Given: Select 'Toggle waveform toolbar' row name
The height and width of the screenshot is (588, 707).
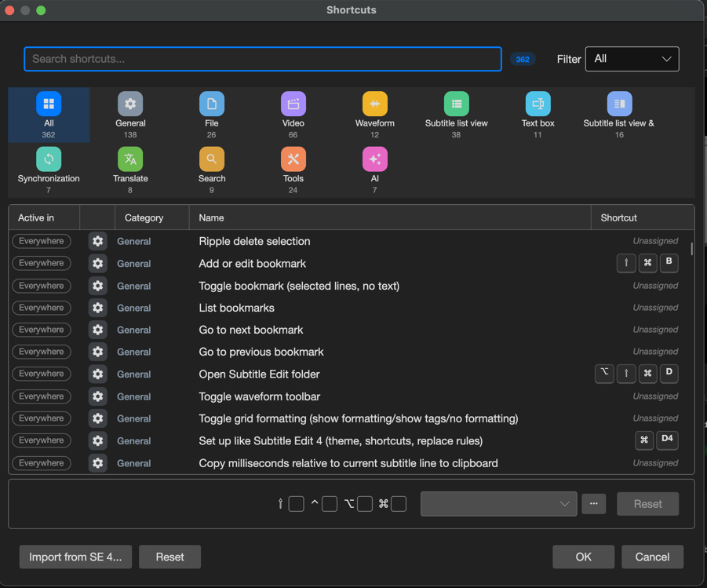Looking at the screenshot, I should pyautogui.click(x=260, y=396).
